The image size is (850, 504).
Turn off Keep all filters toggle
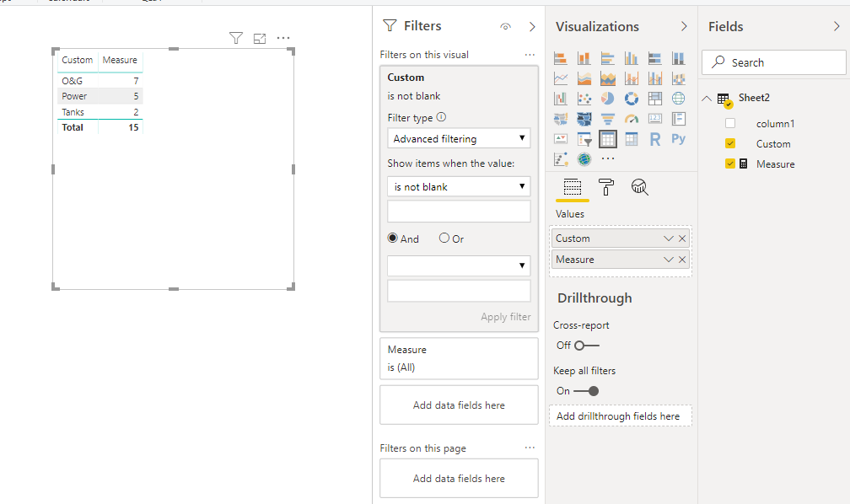587,391
